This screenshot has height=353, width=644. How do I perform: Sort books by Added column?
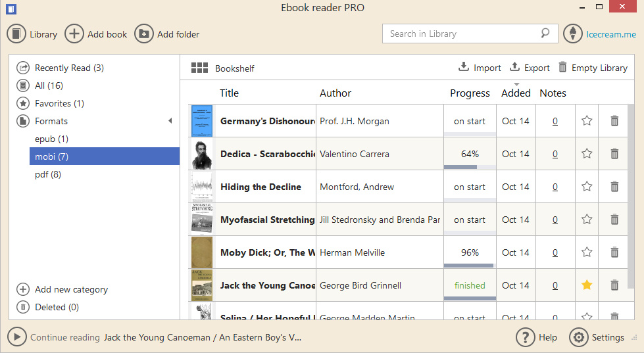516,93
